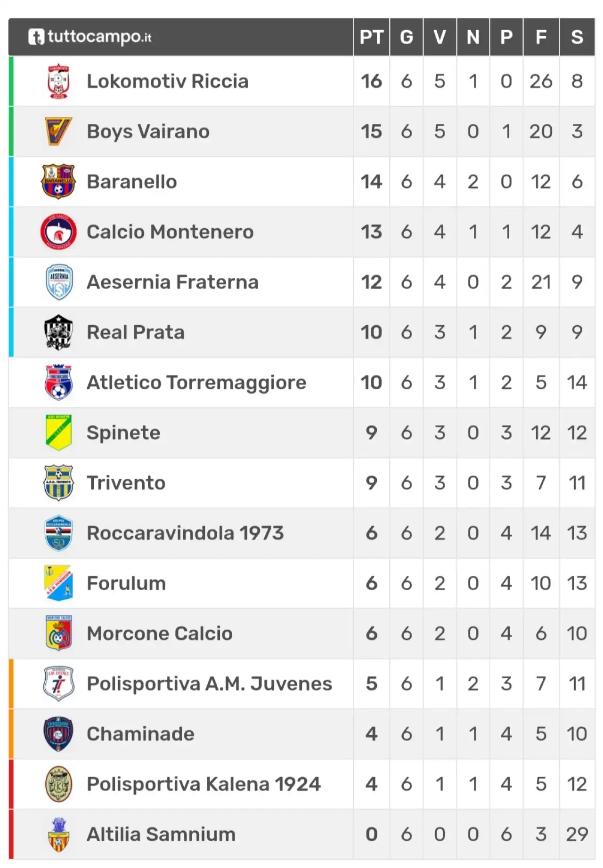Click the Real Prata striped badge
The width and height of the screenshot is (603, 868).
tap(58, 332)
